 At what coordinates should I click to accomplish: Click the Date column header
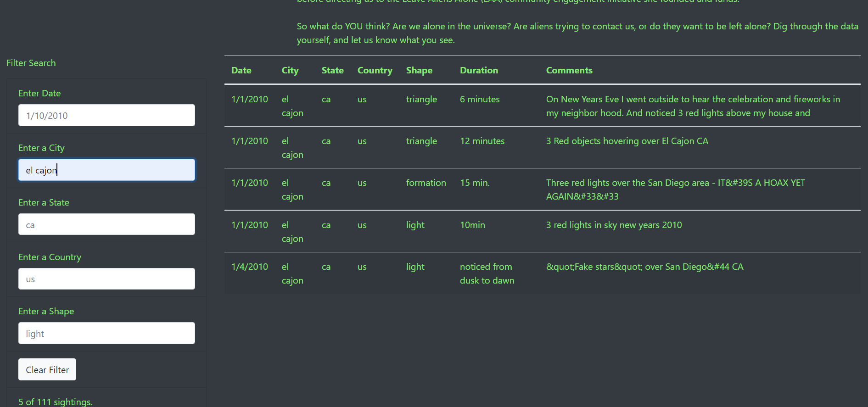pos(241,70)
